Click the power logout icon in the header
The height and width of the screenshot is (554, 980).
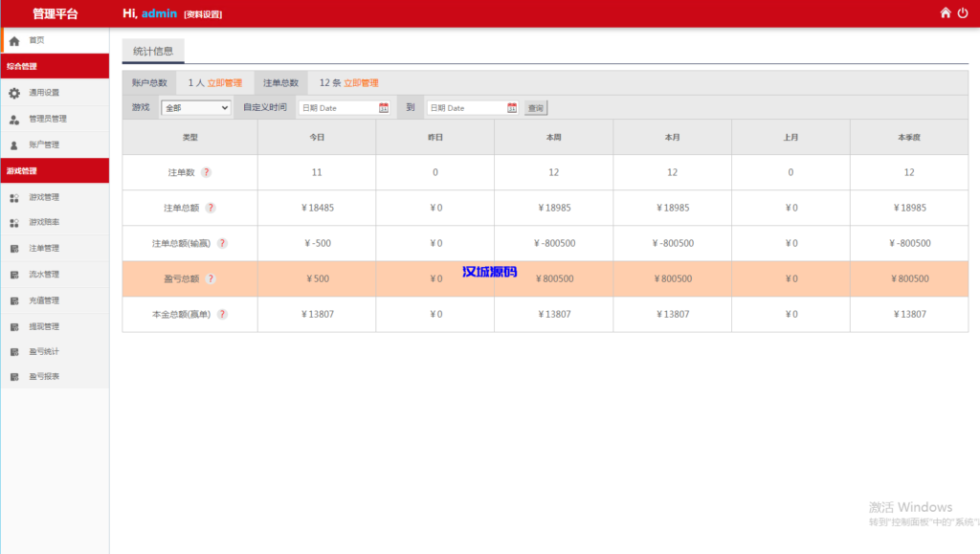(x=963, y=13)
